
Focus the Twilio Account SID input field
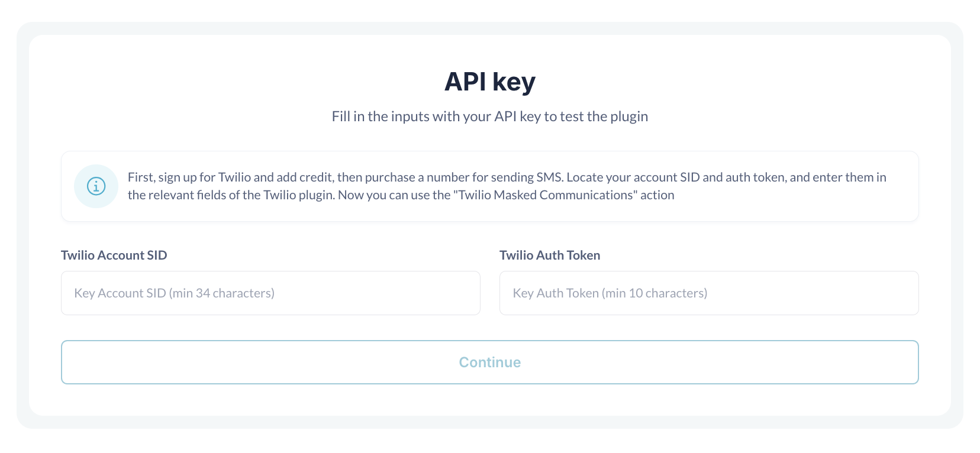coord(270,293)
